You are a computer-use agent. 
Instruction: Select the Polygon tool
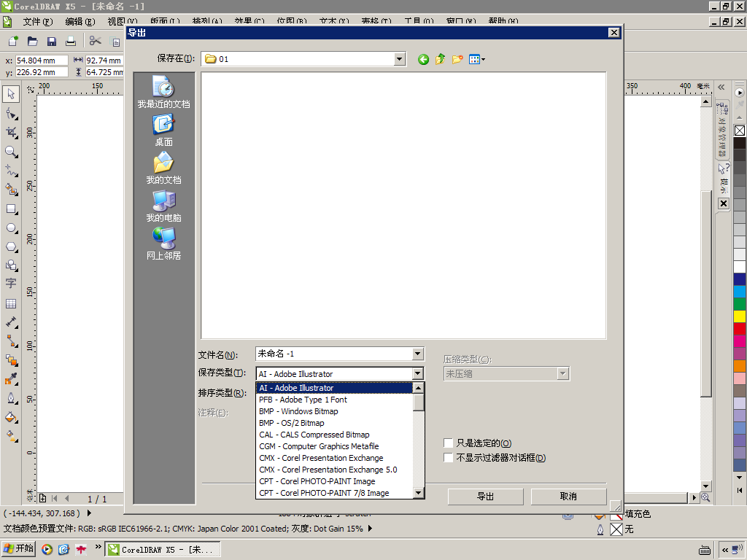pyautogui.click(x=11, y=247)
